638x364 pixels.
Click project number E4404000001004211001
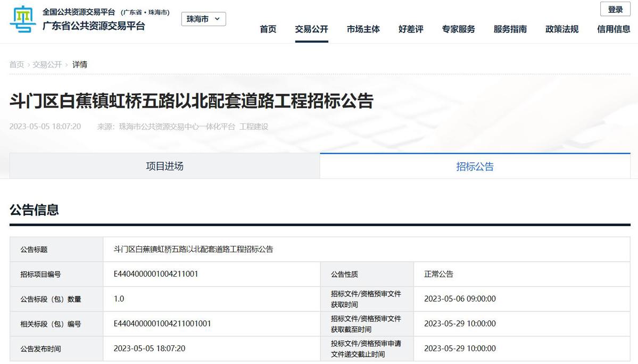(x=156, y=274)
